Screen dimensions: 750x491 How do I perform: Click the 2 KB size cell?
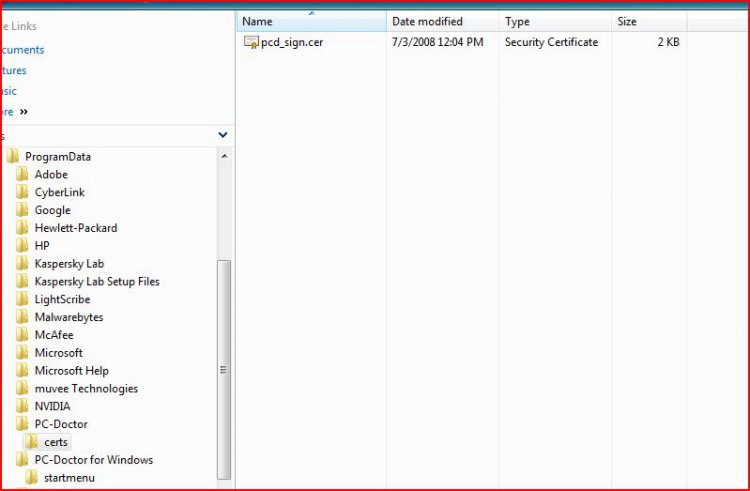[668, 42]
